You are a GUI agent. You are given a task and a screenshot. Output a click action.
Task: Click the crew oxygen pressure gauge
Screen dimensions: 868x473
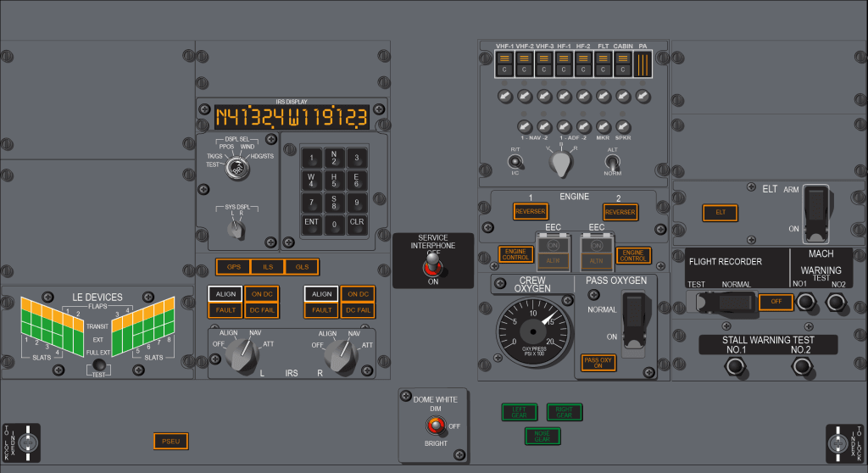[533, 328]
